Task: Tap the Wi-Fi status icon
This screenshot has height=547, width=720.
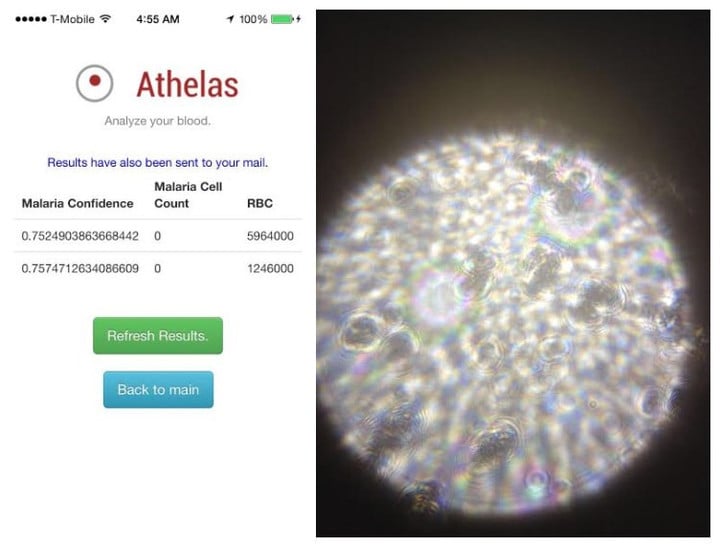Action: 106,19
